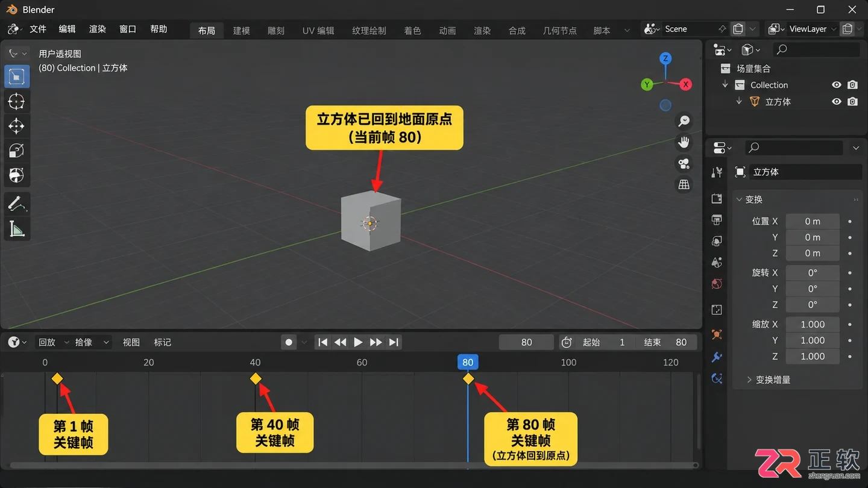Switch to the 动画 workspace tab
Screen dimensions: 868x488
[447, 31]
